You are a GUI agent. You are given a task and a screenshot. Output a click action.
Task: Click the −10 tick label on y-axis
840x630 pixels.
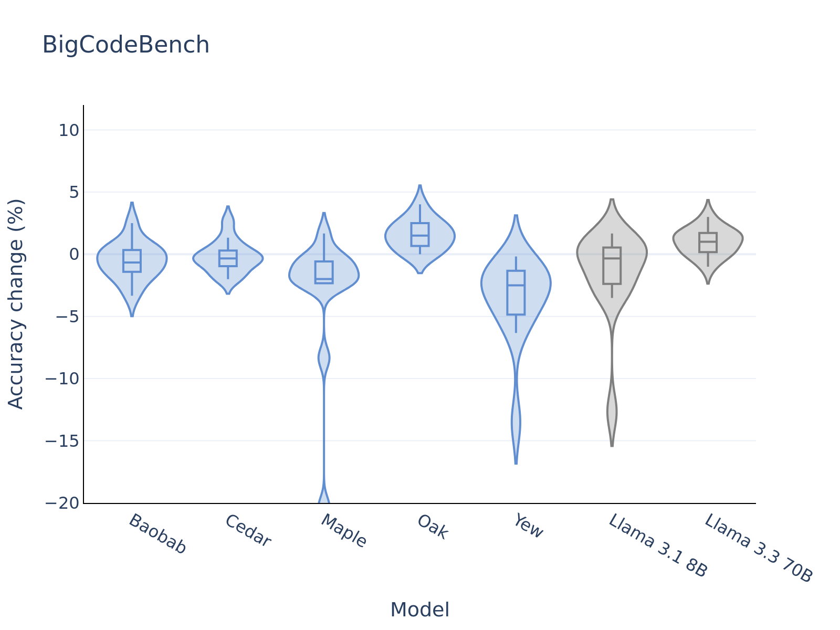pos(62,379)
